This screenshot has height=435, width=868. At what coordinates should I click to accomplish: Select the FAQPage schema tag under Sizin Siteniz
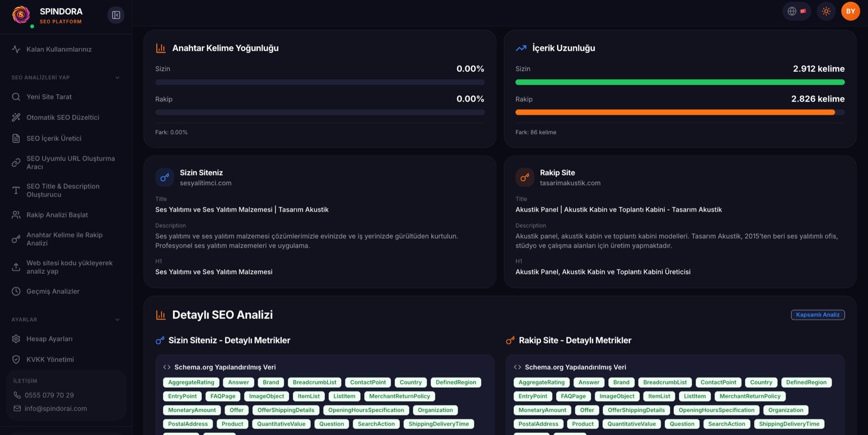pyautogui.click(x=222, y=396)
